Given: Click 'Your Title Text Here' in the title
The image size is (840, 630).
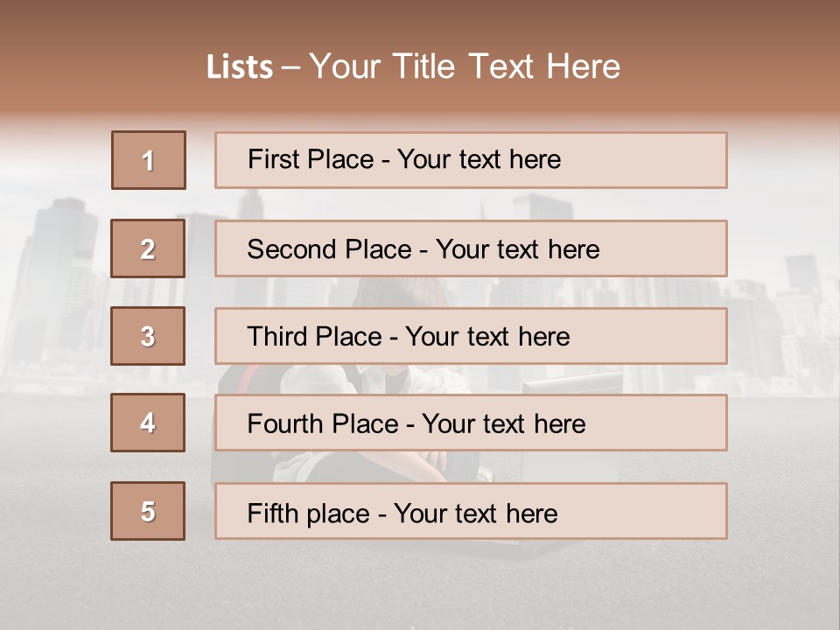Looking at the screenshot, I should (x=465, y=66).
